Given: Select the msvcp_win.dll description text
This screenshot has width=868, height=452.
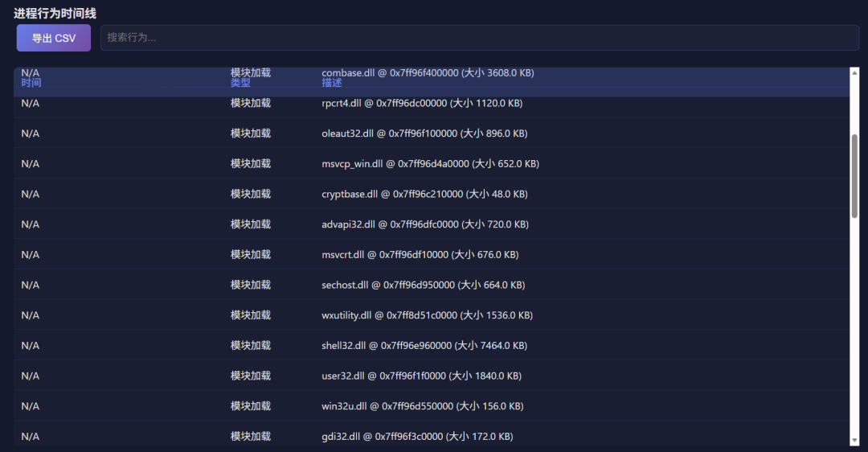Looking at the screenshot, I should 430,164.
